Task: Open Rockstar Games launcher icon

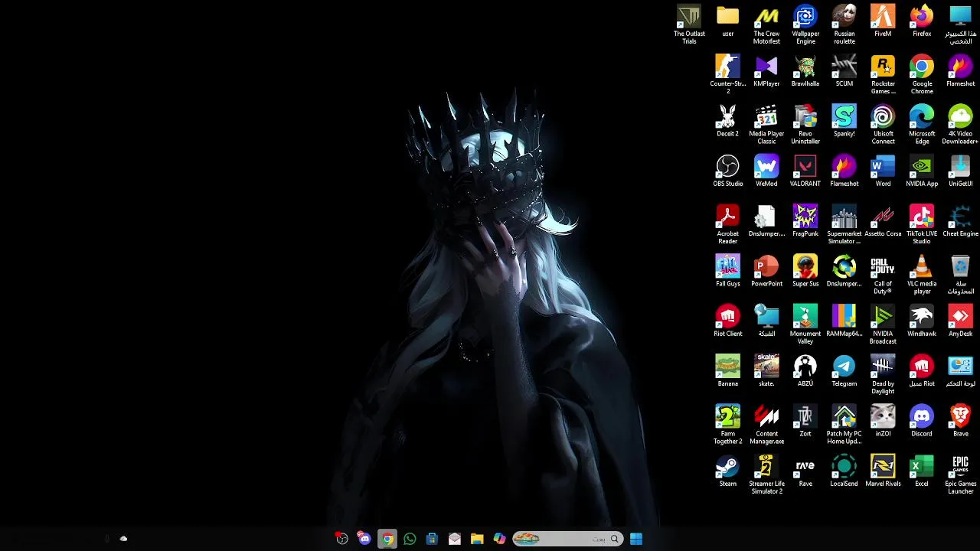Action: [x=883, y=74]
